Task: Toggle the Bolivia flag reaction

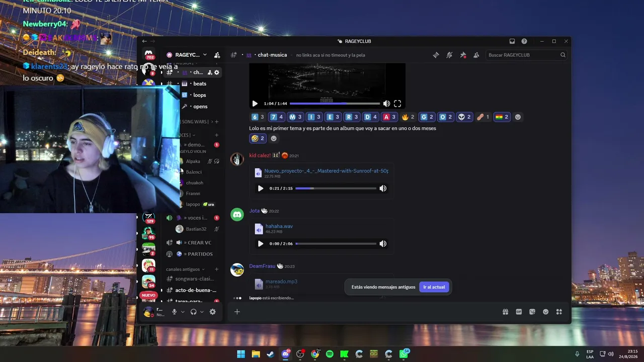Action: coord(502,117)
